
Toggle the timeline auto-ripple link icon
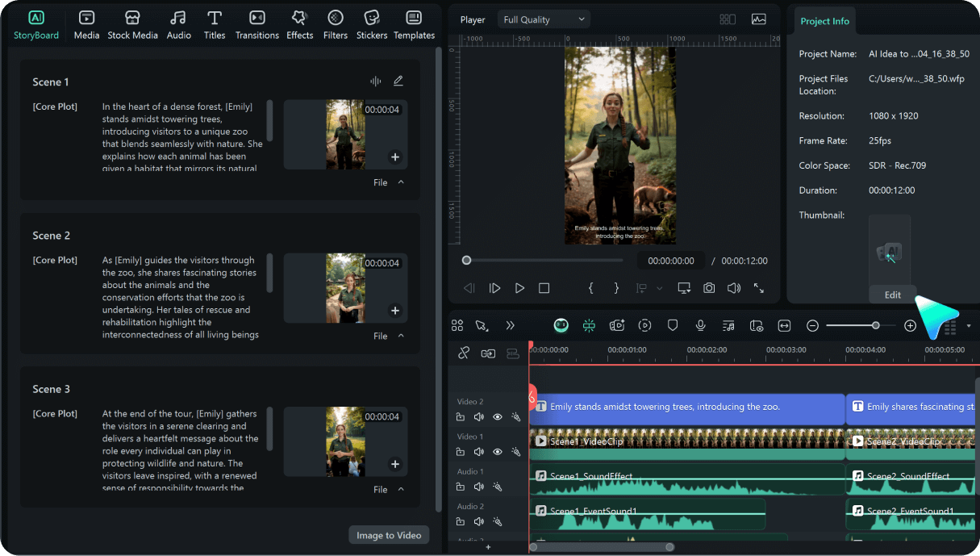(464, 353)
